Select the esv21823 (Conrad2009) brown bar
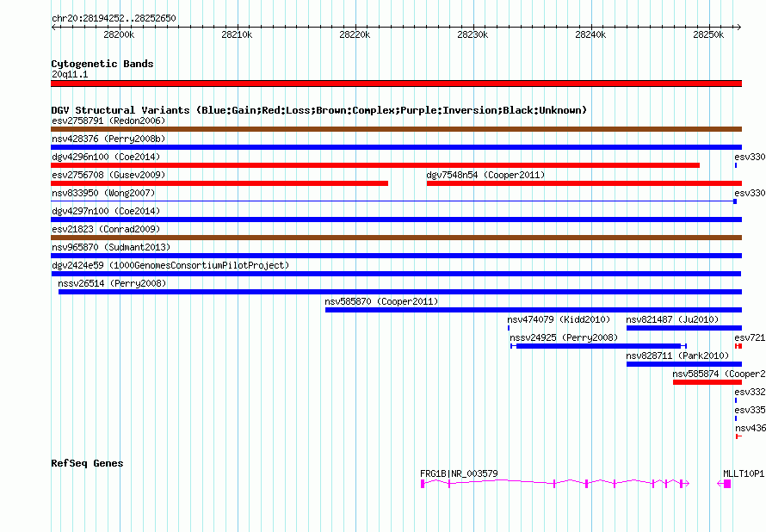This screenshot has height=532, width=766. 396,238
